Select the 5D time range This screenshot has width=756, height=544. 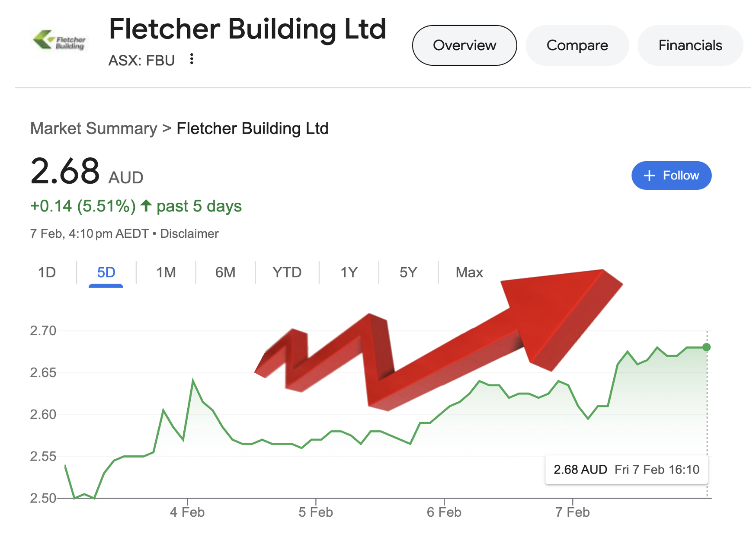(106, 272)
